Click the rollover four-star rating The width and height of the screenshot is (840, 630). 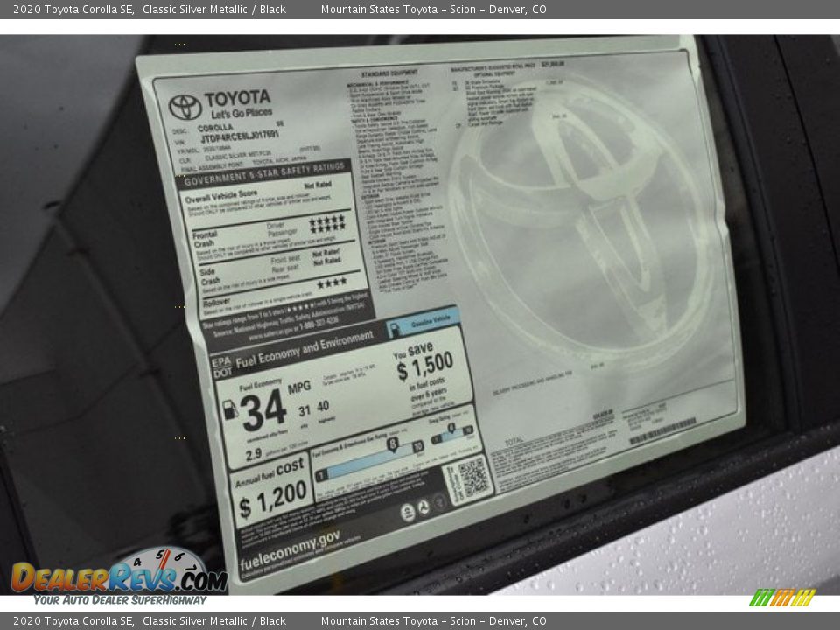pyautogui.click(x=332, y=283)
